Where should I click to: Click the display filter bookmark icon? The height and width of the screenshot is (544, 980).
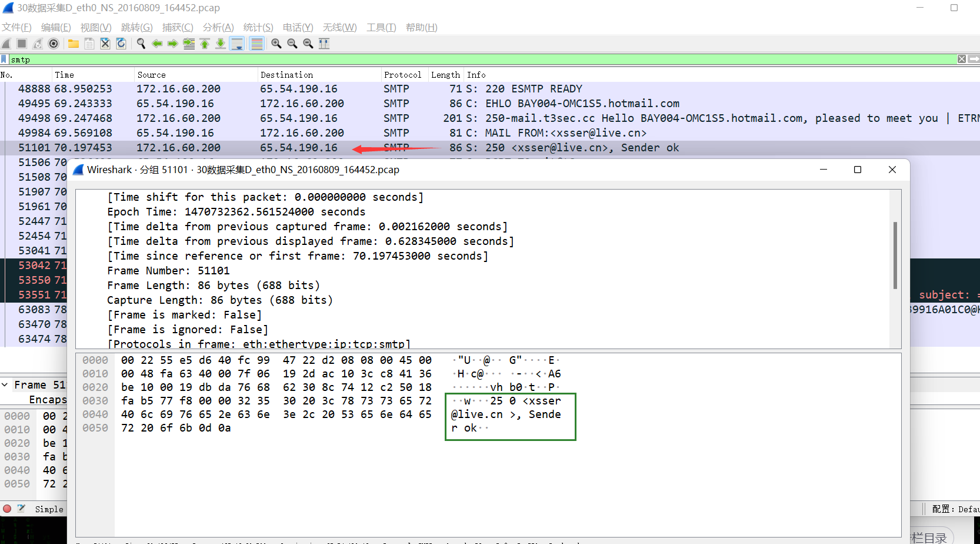[4, 59]
